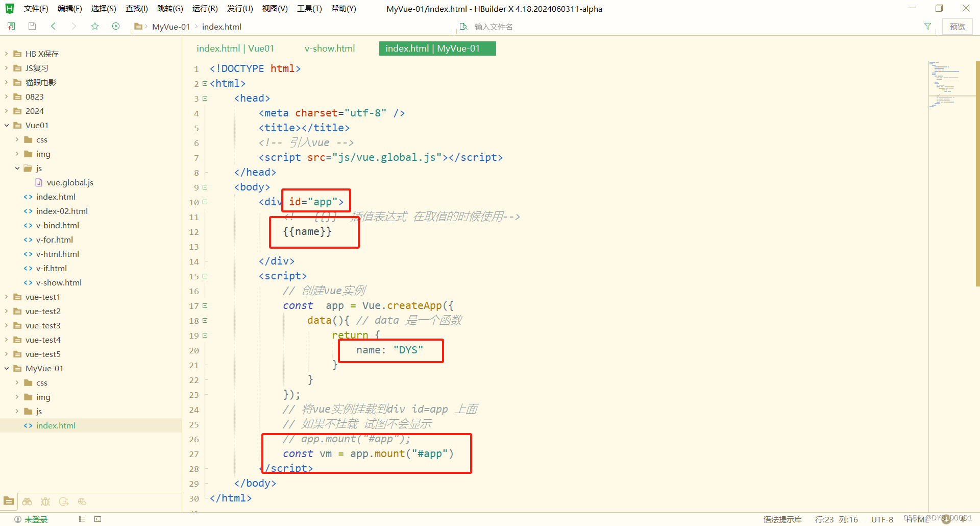Open the 运行(R) menu
Viewport: 980px width, 526px height.
205,9
